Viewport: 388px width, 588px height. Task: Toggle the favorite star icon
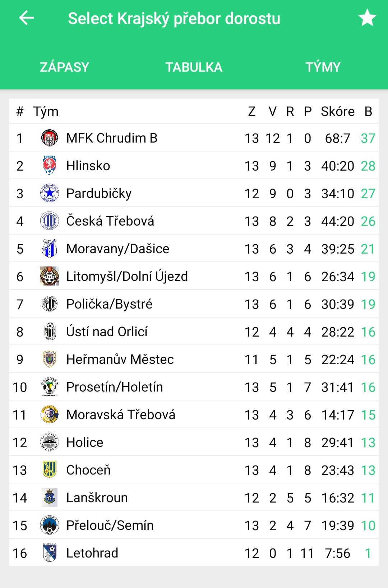tap(367, 18)
